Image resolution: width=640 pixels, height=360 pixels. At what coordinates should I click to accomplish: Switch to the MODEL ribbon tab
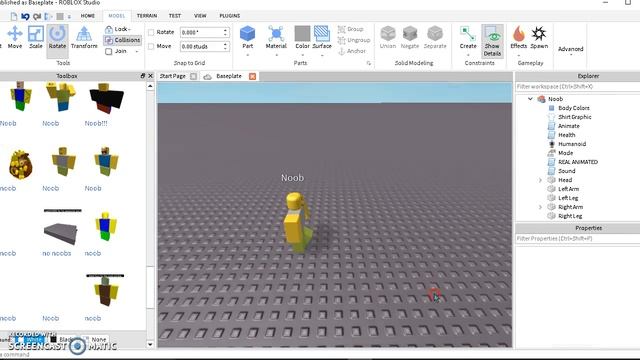pos(116,16)
